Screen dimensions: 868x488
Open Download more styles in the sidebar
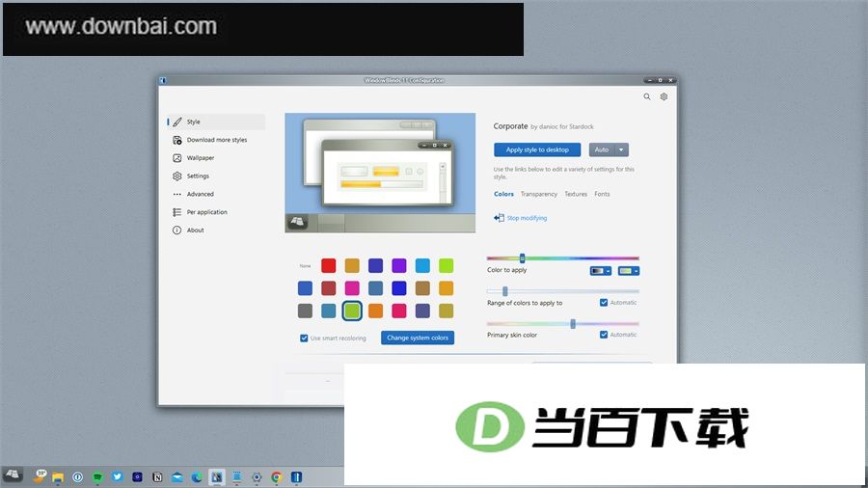(x=216, y=140)
